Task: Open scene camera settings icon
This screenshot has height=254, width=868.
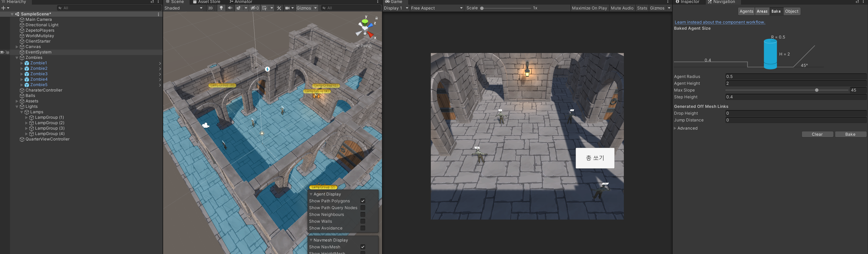Action: (x=287, y=8)
